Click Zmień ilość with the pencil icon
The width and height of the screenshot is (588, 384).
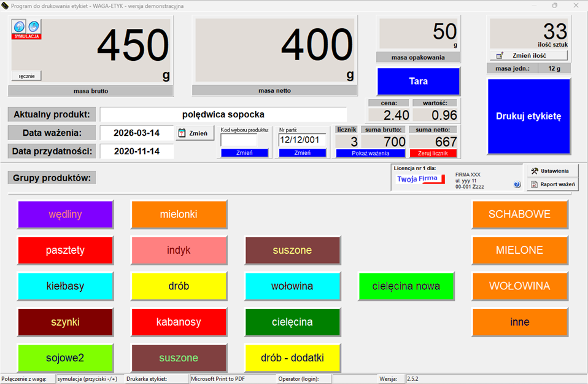528,55
